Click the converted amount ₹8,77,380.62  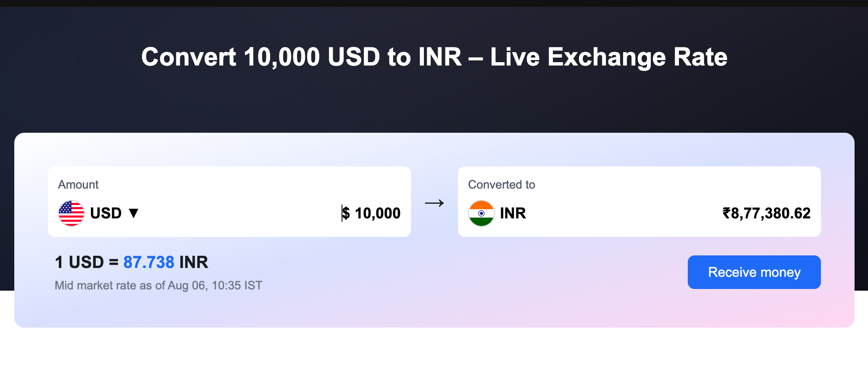click(771, 213)
